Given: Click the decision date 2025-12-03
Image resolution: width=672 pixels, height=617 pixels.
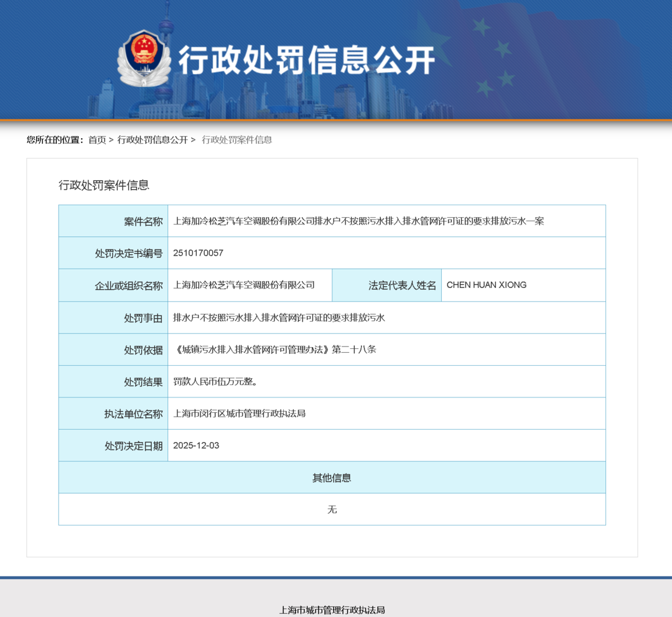Looking at the screenshot, I should [x=196, y=446].
